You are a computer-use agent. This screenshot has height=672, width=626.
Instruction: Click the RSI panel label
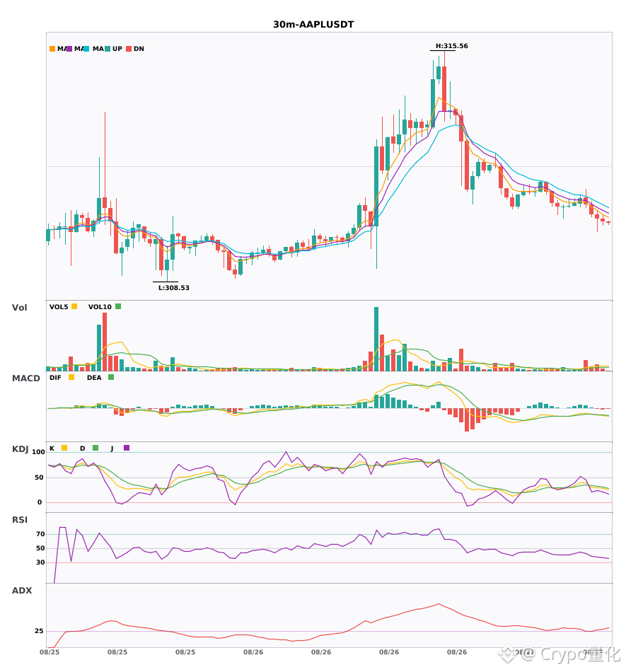click(x=20, y=520)
